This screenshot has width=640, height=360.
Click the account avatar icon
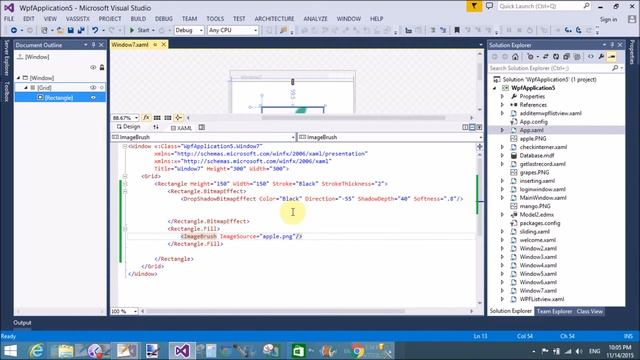[x=632, y=19]
